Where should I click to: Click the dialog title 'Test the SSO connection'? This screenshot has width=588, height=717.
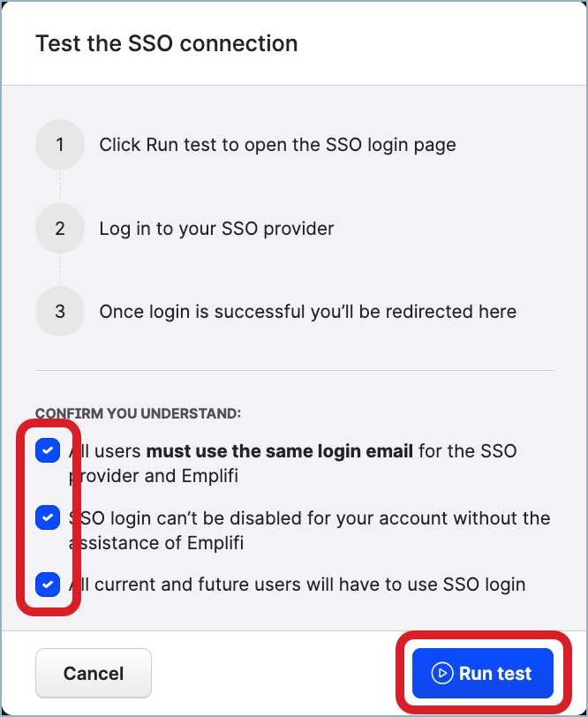(x=166, y=43)
